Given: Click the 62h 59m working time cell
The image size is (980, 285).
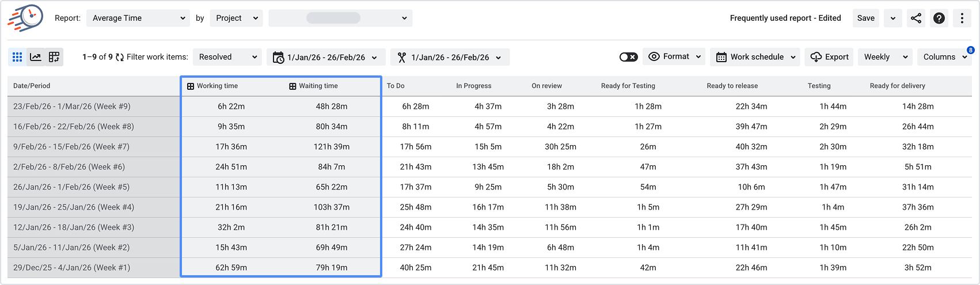Looking at the screenshot, I should pos(231,268).
